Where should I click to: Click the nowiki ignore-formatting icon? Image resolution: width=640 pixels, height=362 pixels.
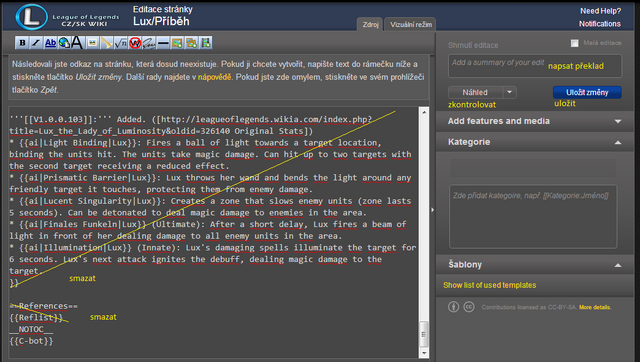[x=135, y=43]
